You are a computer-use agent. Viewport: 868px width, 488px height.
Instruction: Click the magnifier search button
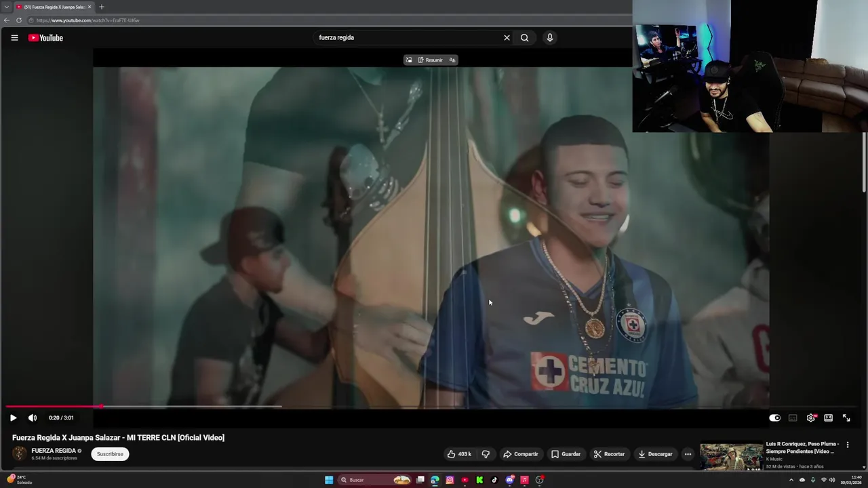[524, 38]
